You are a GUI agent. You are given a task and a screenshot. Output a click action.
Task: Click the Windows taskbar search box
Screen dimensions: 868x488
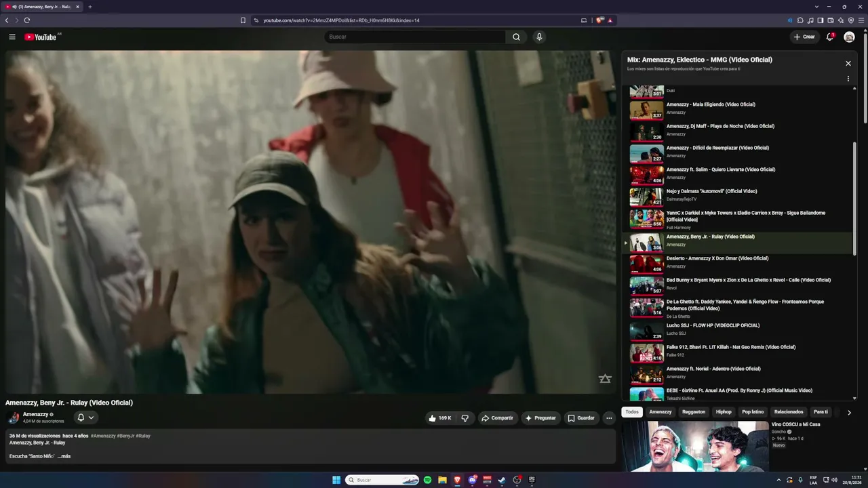(383, 480)
